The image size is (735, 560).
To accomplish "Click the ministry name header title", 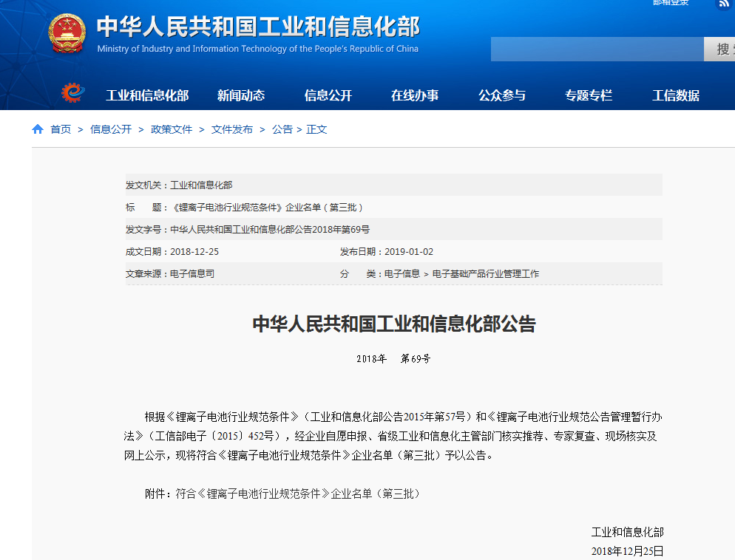I will tap(258, 27).
